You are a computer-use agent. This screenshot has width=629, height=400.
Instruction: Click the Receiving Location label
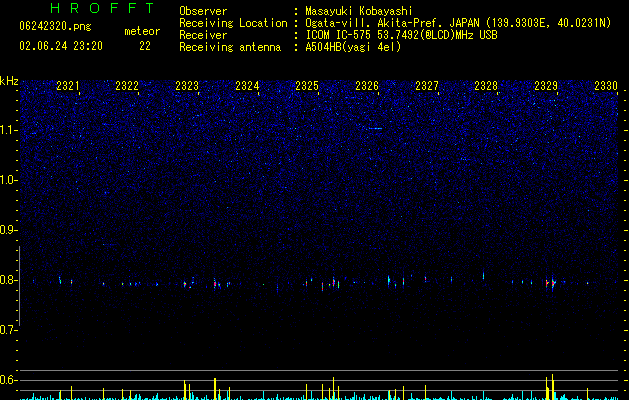[x=233, y=23]
